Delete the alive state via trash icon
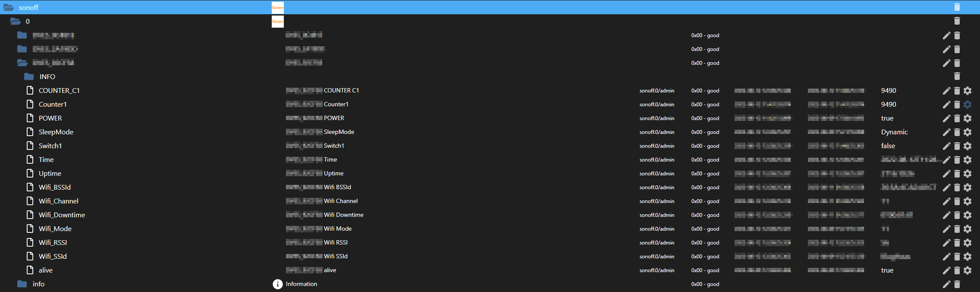The height and width of the screenshot is (292, 980). [957, 270]
